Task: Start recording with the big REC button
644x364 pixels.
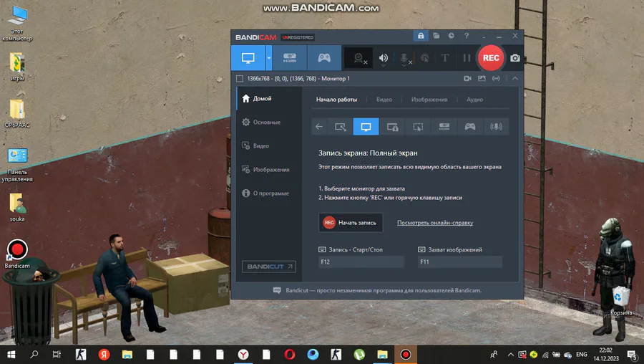Action: tap(491, 58)
